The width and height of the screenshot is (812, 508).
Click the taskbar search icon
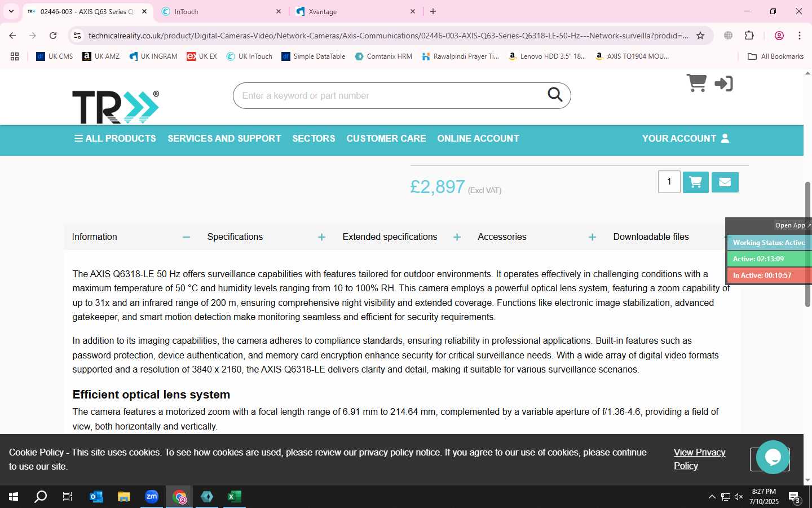41,497
